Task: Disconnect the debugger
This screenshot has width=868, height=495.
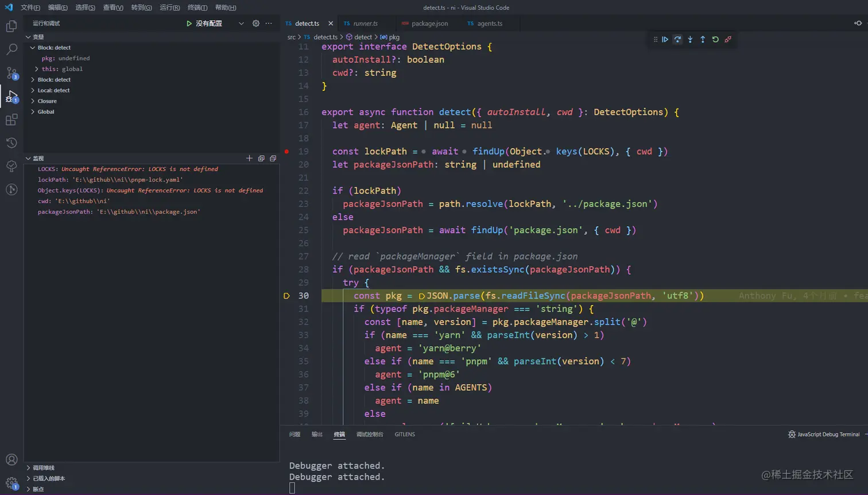Action: (728, 40)
